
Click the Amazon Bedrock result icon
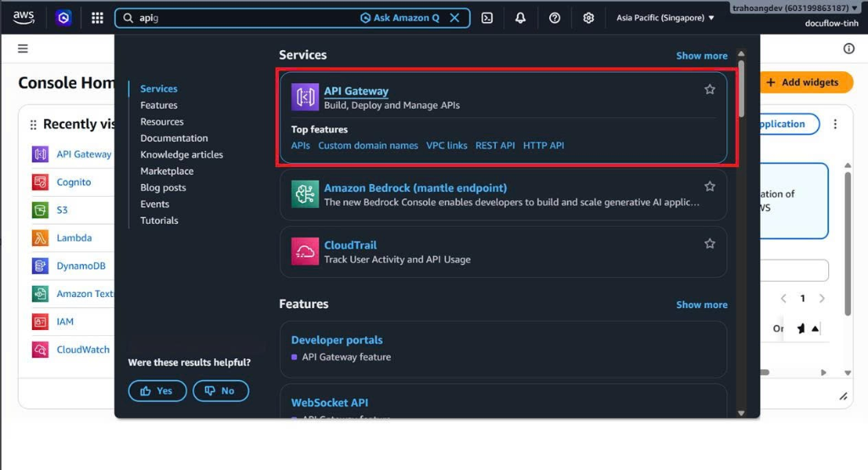pyautogui.click(x=305, y=194)
